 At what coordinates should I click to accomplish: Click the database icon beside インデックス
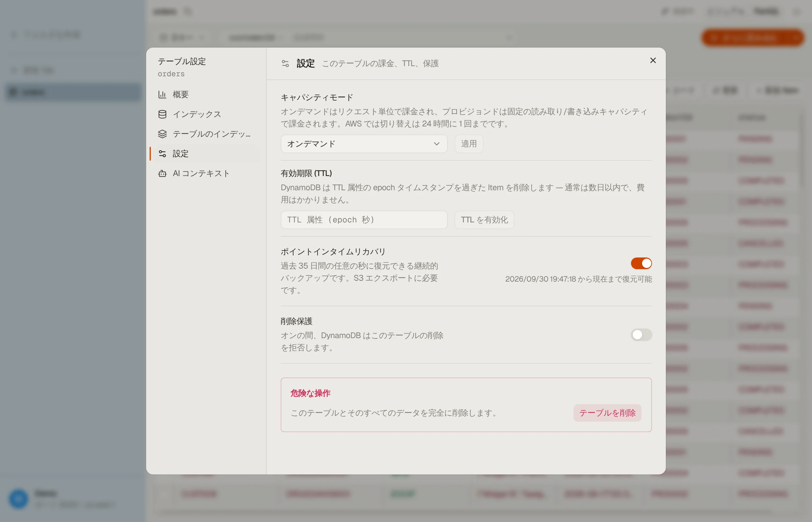coord(162,114)
